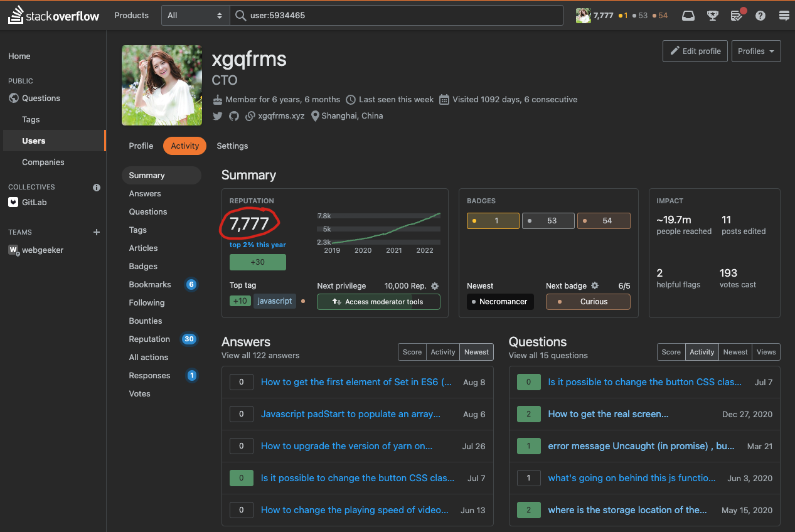Sort answers by Score

point(412,352)
